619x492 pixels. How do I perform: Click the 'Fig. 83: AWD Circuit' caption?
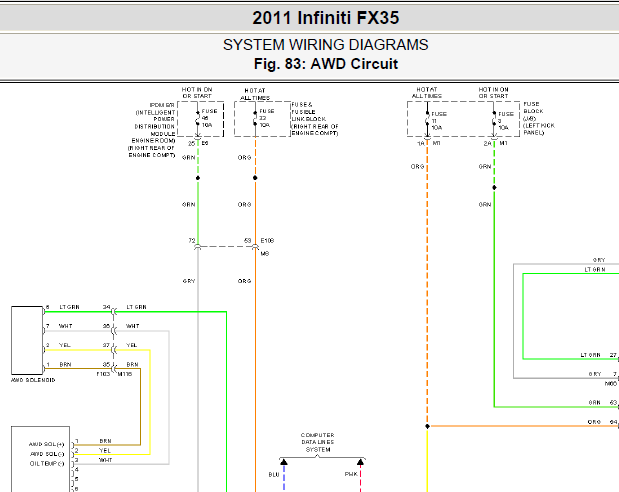pyautogui.click(x=326, y=64)
